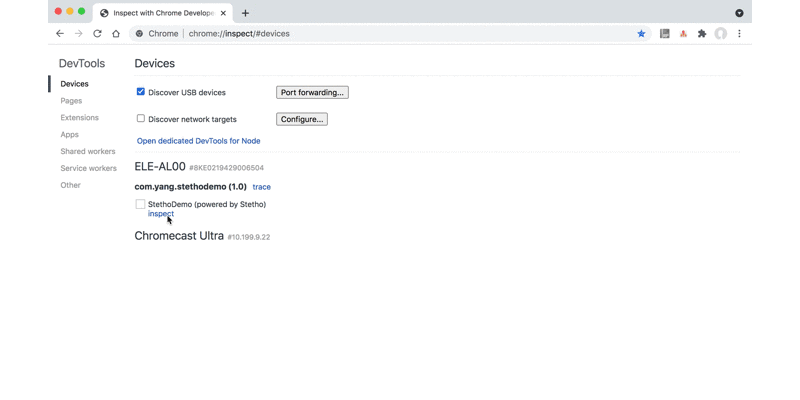The width and height of the screenshot is (800, 400).
Task: Select Other in DevTools sidebar
Action: (70, 185)
